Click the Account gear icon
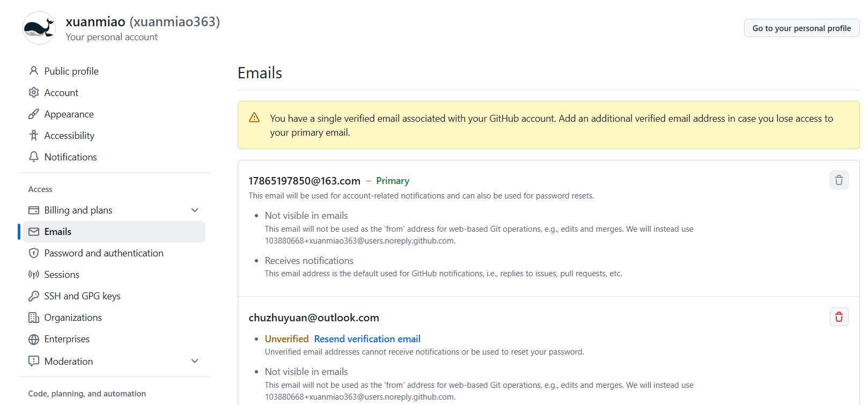This screenshot has width=868, height=405. pos(34,92)
